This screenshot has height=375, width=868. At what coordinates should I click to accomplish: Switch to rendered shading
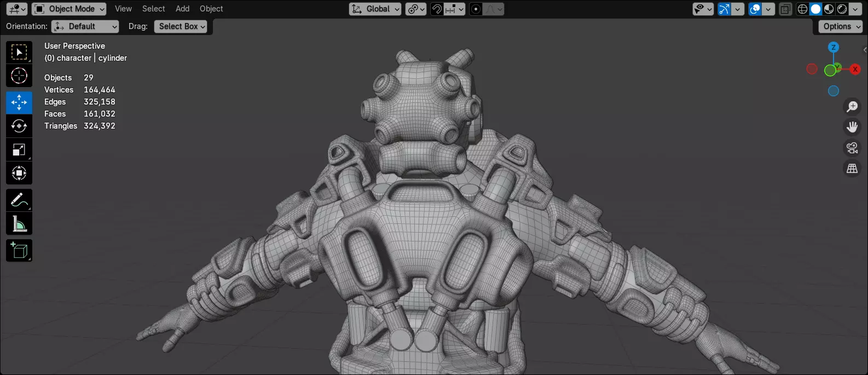(x=842, y=9)
